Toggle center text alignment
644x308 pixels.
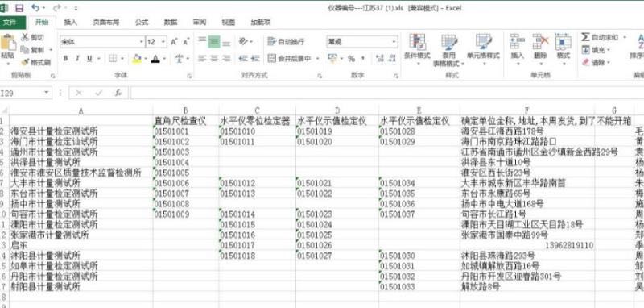point(214,59)
